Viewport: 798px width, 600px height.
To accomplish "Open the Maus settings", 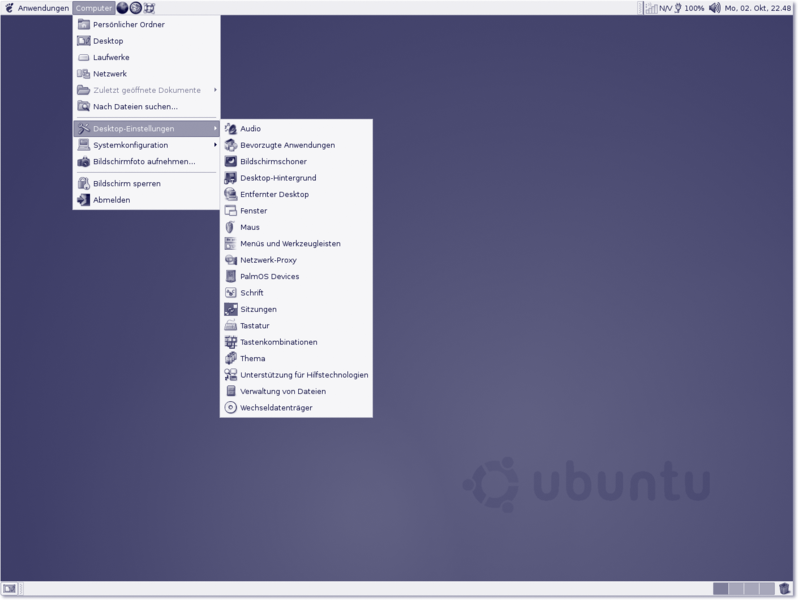I will click(249, 227).
